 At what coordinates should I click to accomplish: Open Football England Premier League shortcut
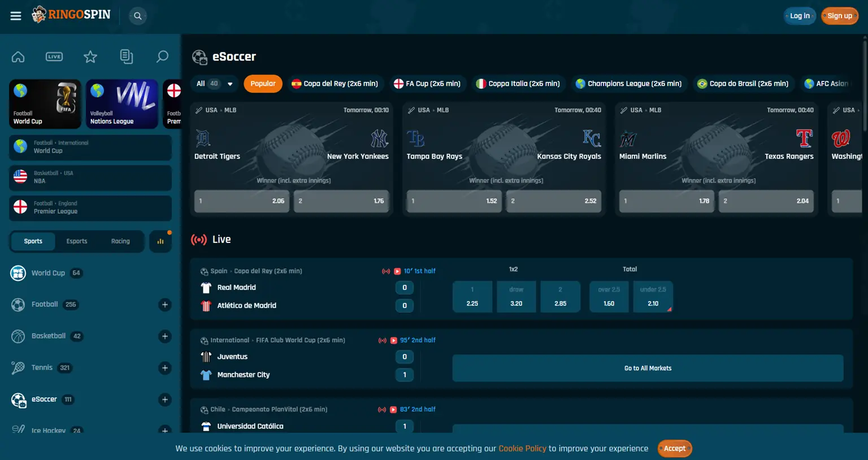click(90, 208)
